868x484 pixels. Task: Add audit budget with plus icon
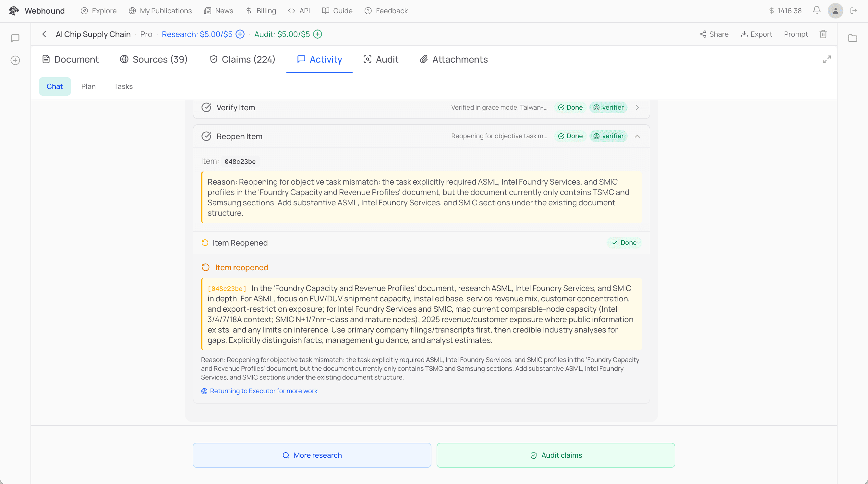click(x=318, y=34)
